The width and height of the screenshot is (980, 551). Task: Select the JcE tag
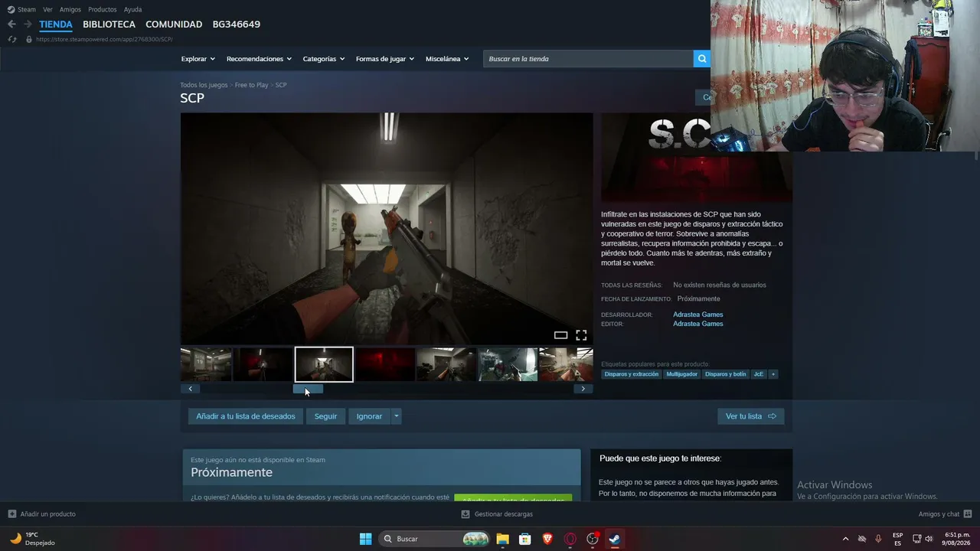click(759, 374)
